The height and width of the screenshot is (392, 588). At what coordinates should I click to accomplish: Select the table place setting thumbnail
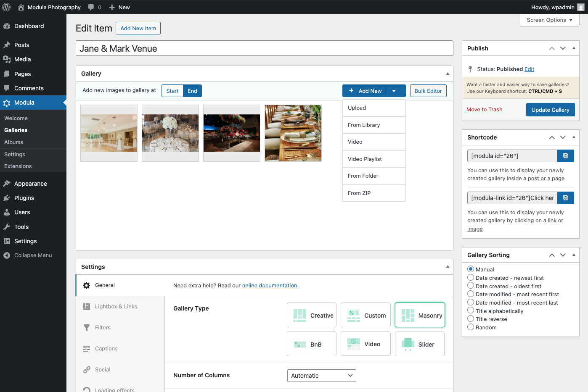293,133
